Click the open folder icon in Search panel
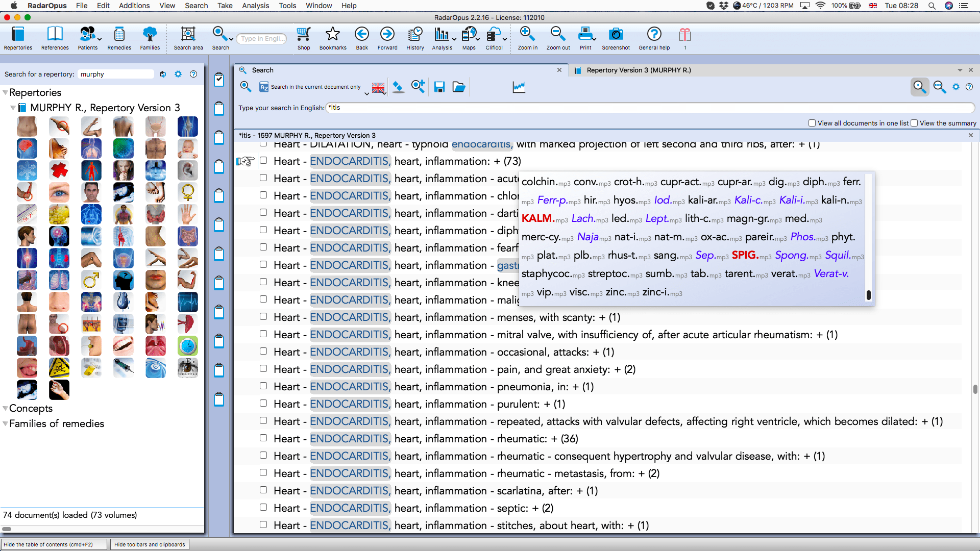The width and height of the screenshot is (980, 551). click(459, 87)
